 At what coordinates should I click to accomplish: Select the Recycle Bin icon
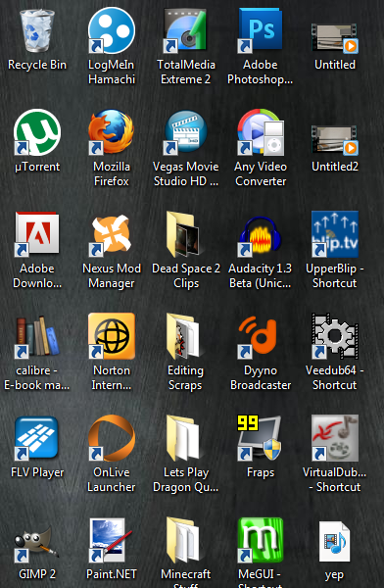[x=37, y=30]
